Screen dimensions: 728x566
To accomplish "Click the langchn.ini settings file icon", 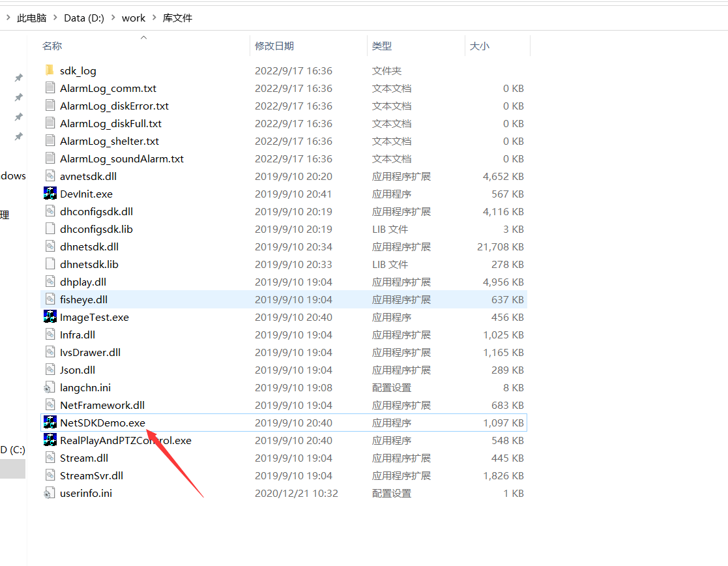I will tap(50, 387).
